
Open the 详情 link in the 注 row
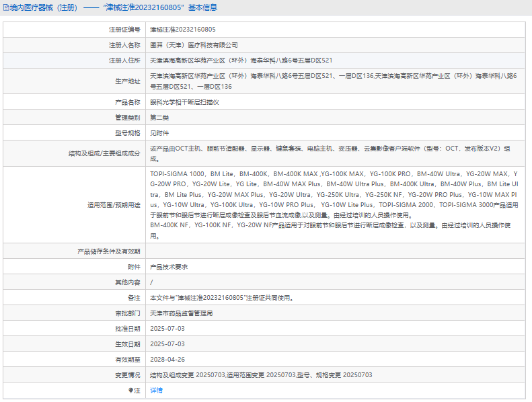[x=156, y=391]
